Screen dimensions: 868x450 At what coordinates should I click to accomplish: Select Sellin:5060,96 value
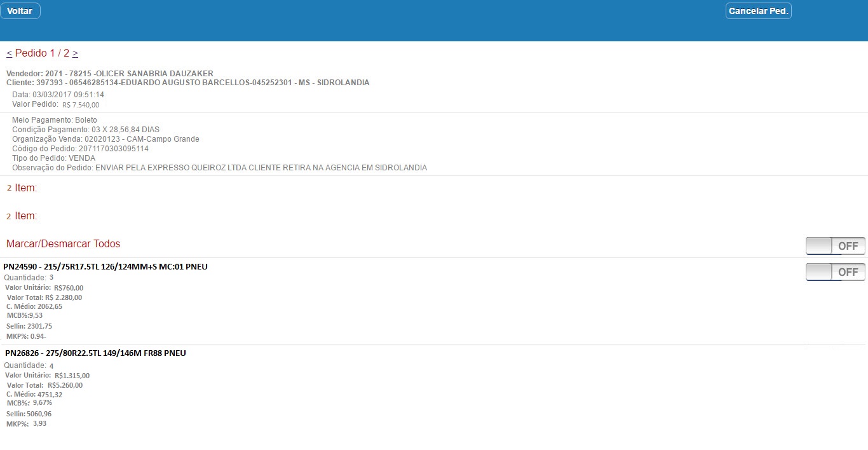tap(29, 414)
